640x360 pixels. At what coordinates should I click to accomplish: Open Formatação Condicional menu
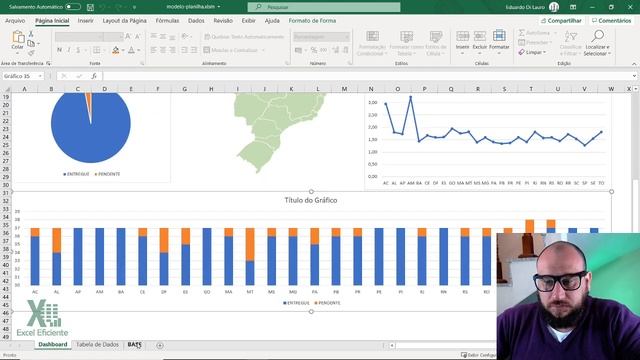pyautogui.click(x=372, y=43)
